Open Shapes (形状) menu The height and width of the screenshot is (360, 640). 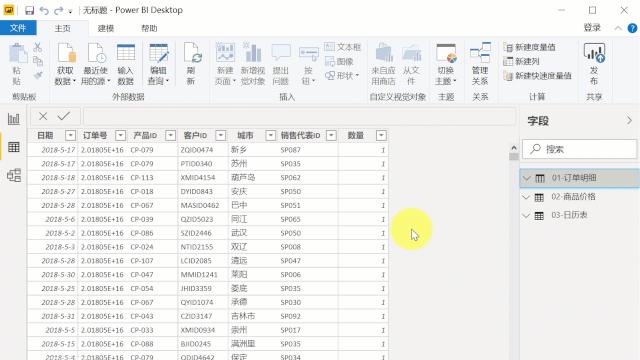tap(342, 76)
